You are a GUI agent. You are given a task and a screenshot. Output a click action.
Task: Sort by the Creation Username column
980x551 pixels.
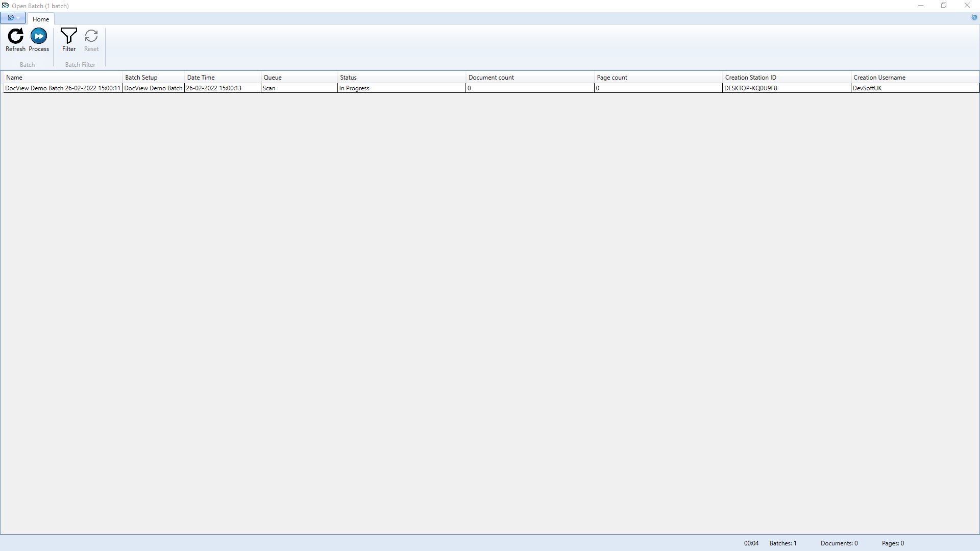click(914, 78)
